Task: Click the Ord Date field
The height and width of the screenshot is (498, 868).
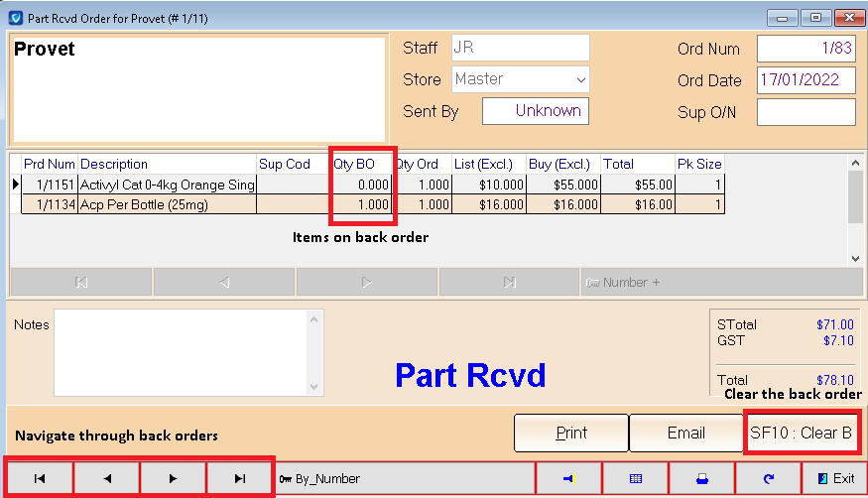Action: point(806,80)
